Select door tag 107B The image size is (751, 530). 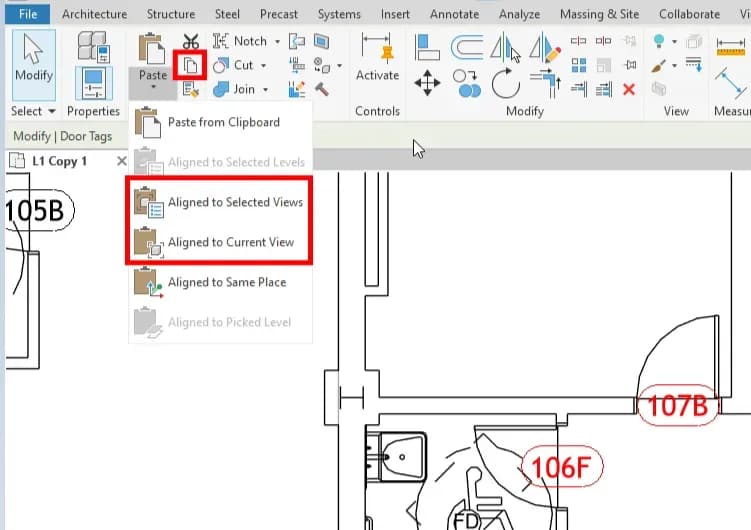tap(678, 406)
